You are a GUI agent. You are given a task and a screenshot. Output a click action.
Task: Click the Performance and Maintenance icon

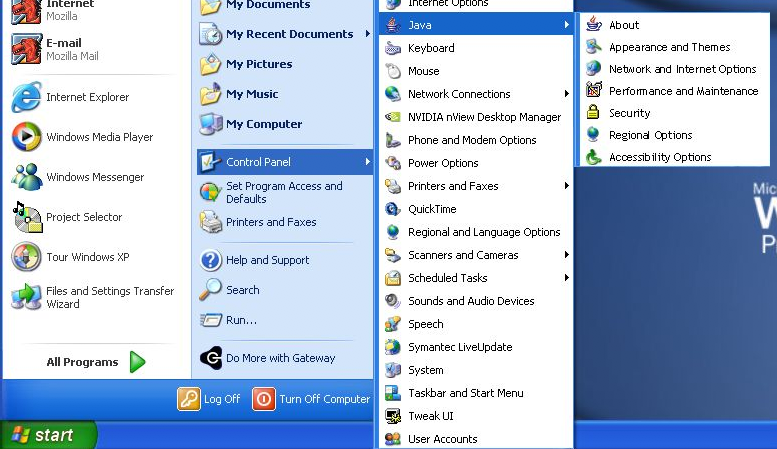[x=594, y=90]
